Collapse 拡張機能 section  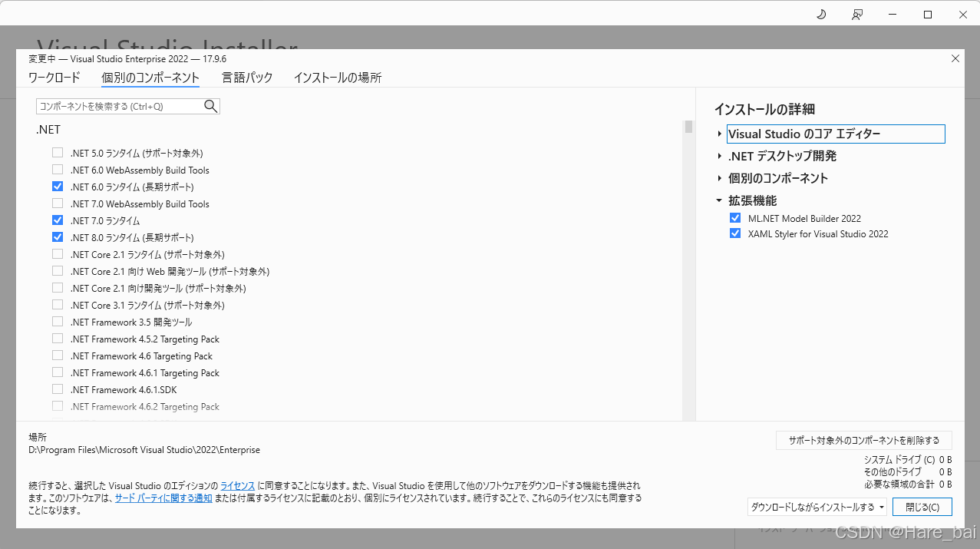pyautogui.click(x=719, y=201)
